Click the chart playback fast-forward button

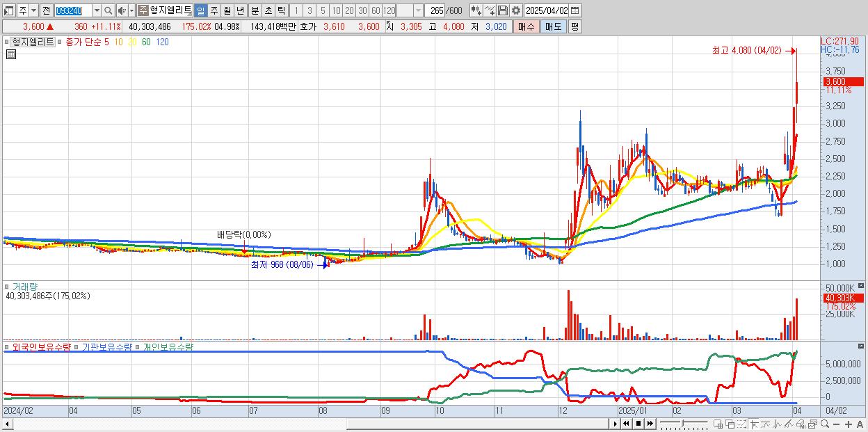[650, 424]
